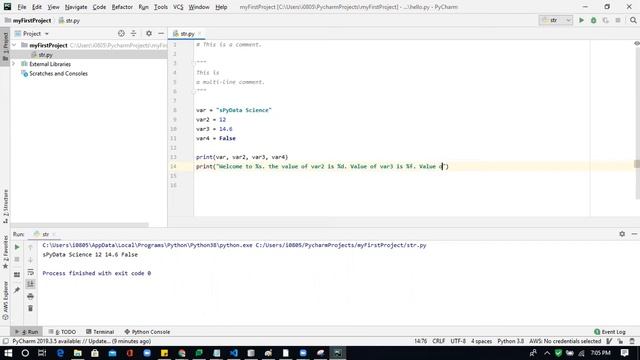Collapse the myFirstProject tree node
Viewport: 640px width, 360px height.
coord(14,45)
